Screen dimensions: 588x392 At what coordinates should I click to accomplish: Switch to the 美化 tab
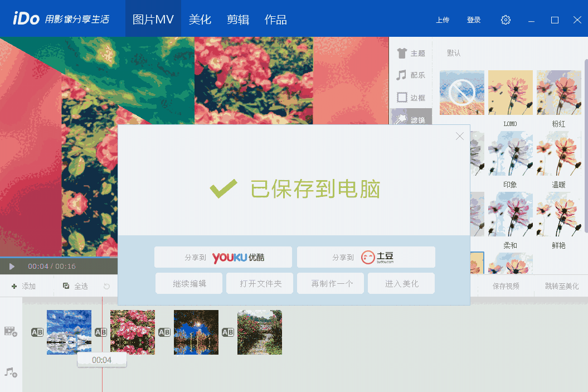(200, 19)
